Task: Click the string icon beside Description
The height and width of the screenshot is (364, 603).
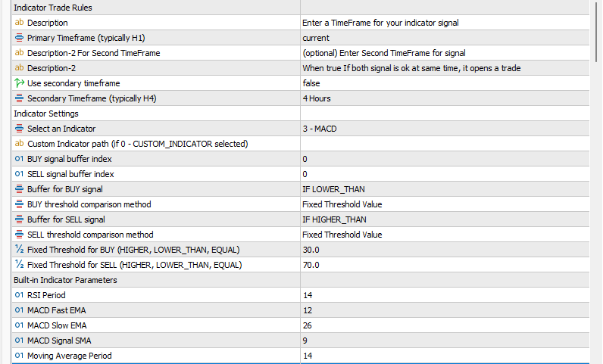Action: pos(20,23)
